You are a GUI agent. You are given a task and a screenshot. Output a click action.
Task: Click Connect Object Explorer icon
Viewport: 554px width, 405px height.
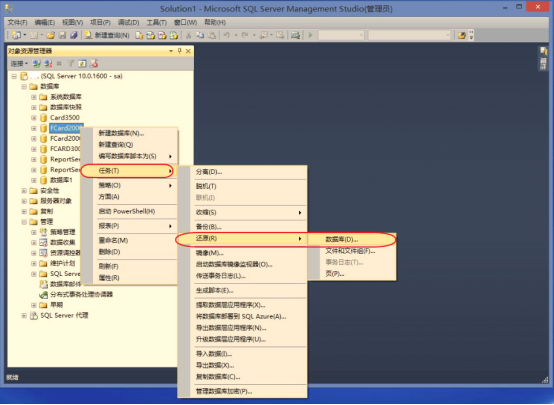36,64
